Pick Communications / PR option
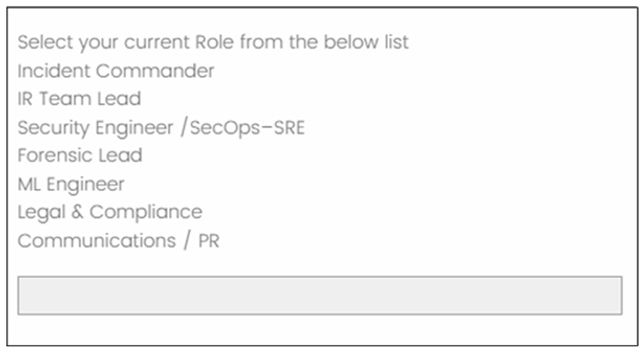 point(118,241)
